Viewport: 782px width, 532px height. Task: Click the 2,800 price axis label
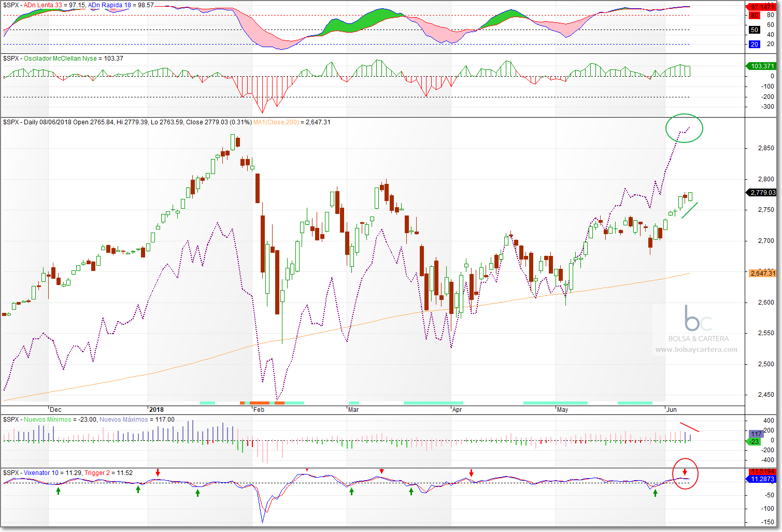[766, 179]
